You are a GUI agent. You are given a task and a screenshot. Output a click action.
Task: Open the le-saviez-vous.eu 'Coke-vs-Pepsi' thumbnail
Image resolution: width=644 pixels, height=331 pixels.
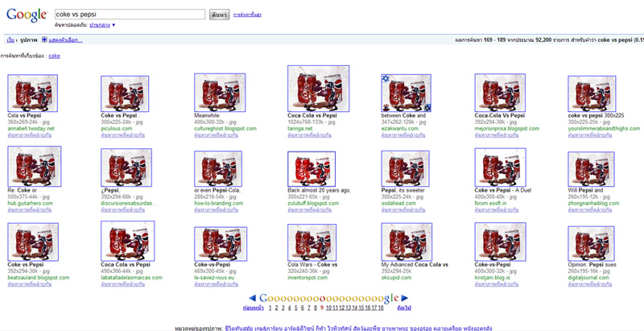pos(221,244)
